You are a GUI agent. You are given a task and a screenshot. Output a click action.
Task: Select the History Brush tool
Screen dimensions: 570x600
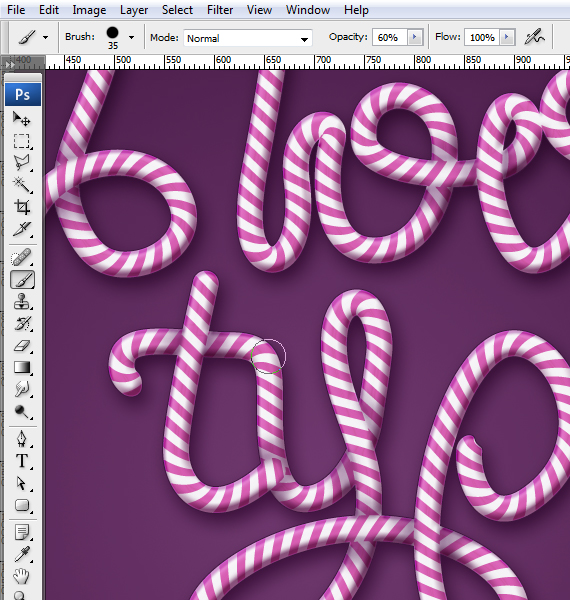[21, 324]
